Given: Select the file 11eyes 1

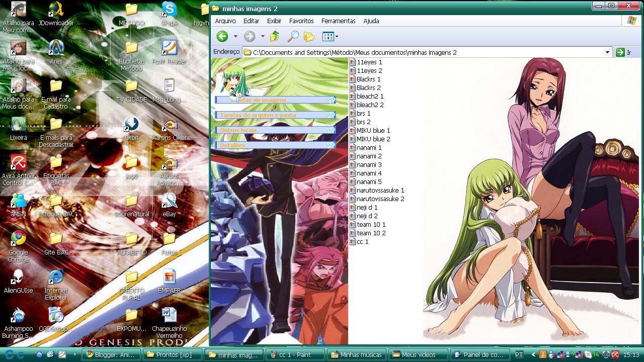Looking at the screenshot, I should [x=366, y=62].
